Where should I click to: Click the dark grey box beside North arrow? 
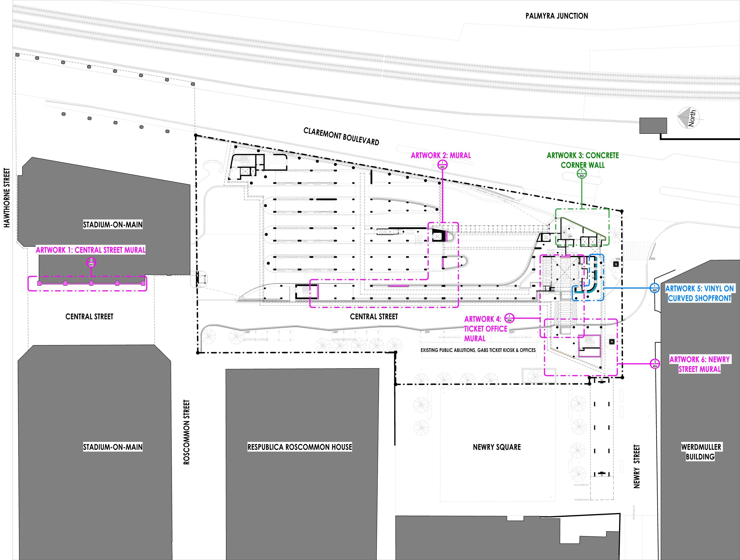[x=653, y=125]
